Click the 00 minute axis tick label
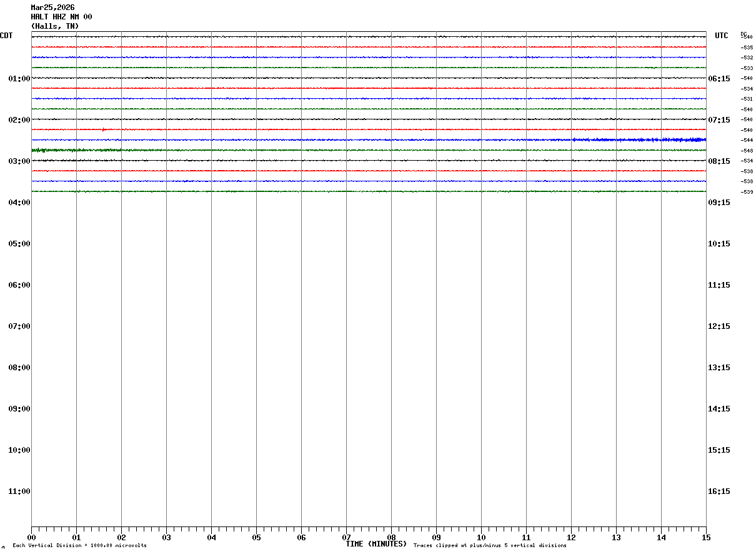The image size is (756, 554). [x=31, y=538]
